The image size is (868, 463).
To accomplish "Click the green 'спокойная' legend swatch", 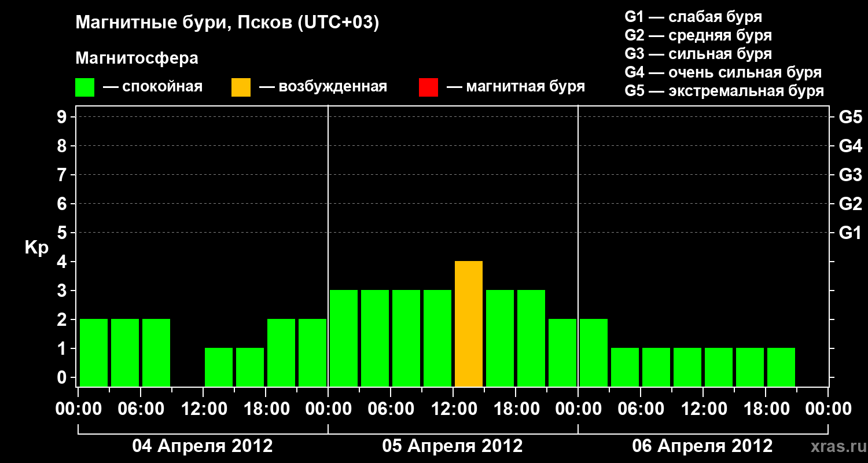I will (x=84, y=87).
